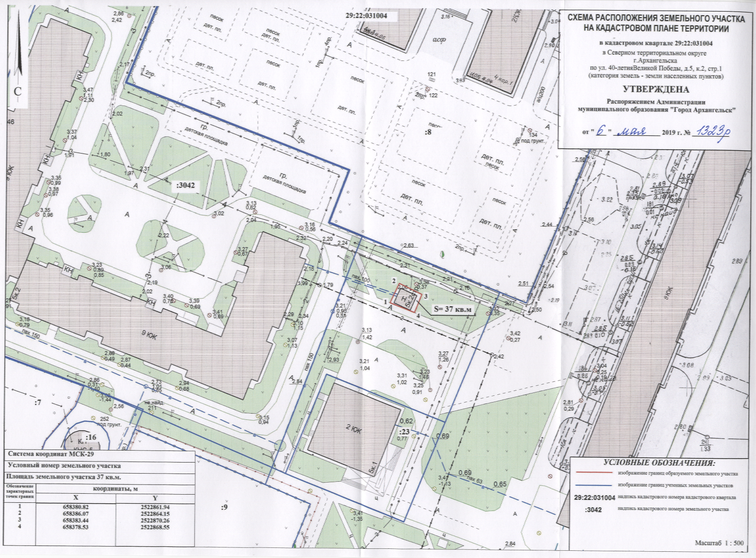Select the "Масштаб 1 : 500" scale text
756x558 pixels.
coord(719,543)
